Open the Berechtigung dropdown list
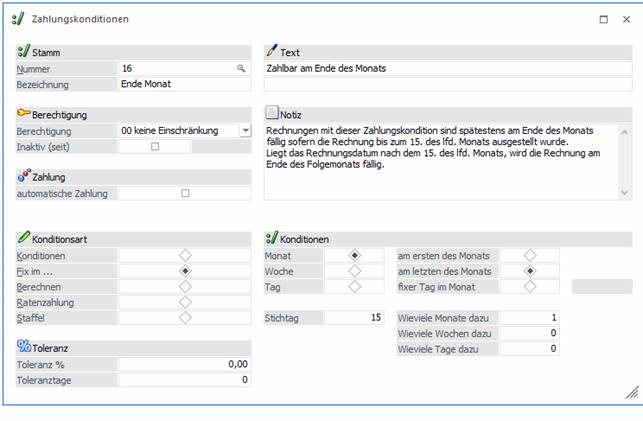The width and height of the screenshot is (643, 421). [x=245, y=131]
